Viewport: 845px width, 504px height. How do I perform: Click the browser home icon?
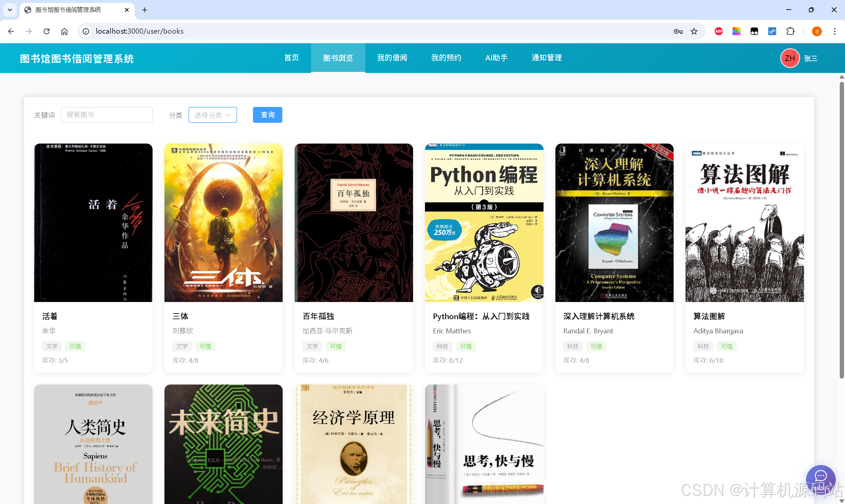pyautogui.click(x=64, y=31)
